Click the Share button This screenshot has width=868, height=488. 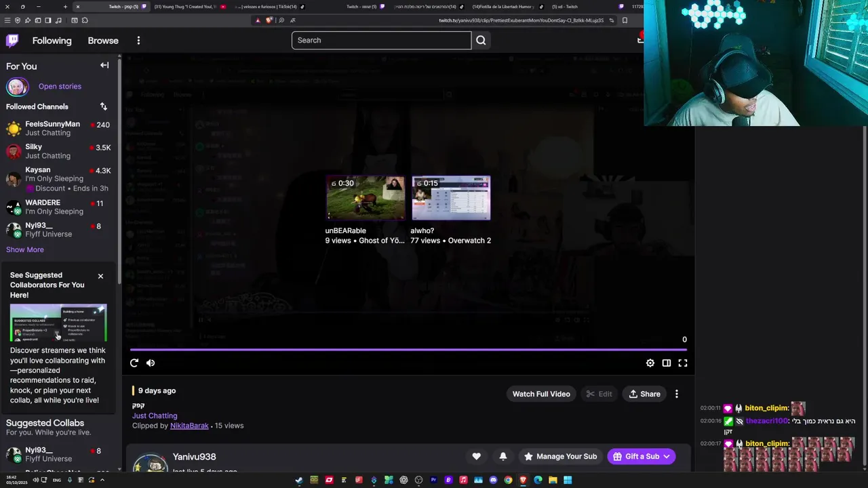point(644,394)
